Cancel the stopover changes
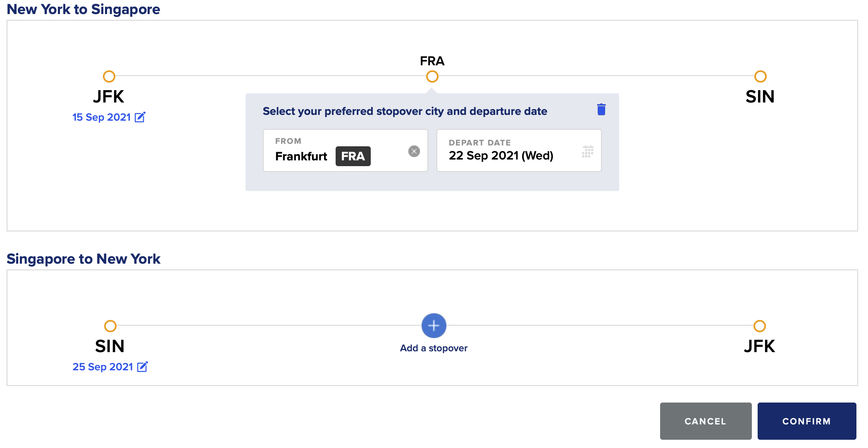The height and width of the screenshot is (448, 868). click(706, 421)
